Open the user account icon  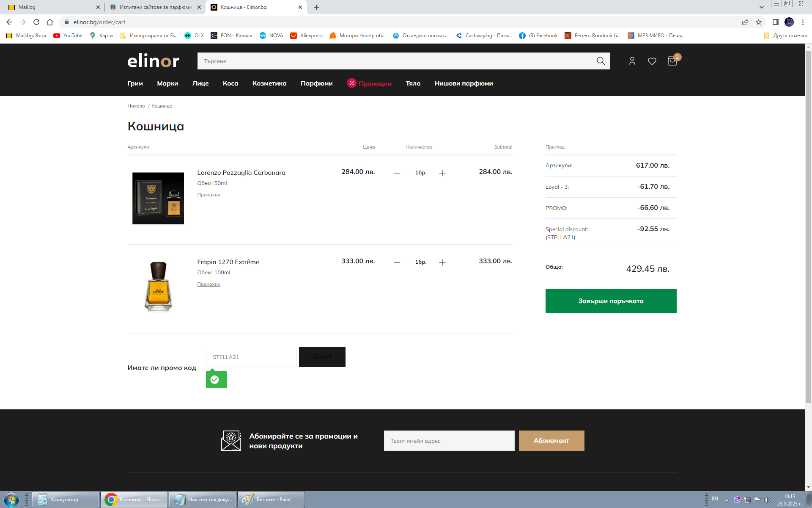click(632, 61)
